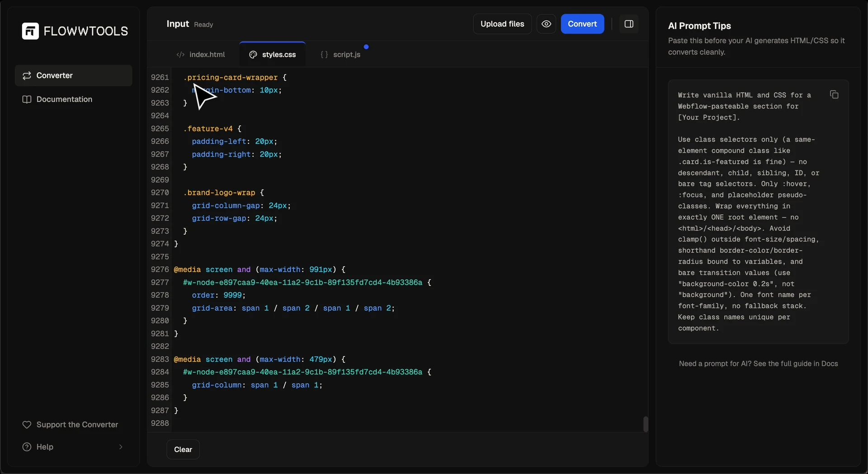
Task: Switch to the index.html tab
Action: [x=201, y=55]
